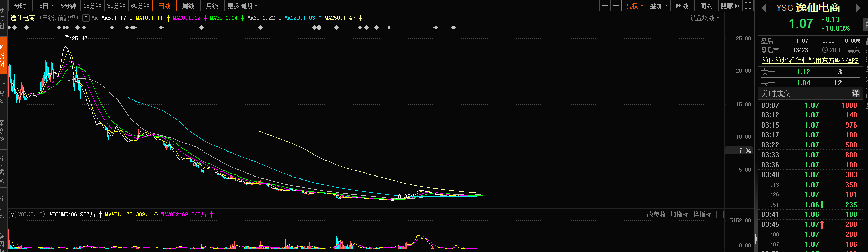Toggle 简约 simple view mode
The width and height of the screenshot is (868, 252).
tap(706, 6)
